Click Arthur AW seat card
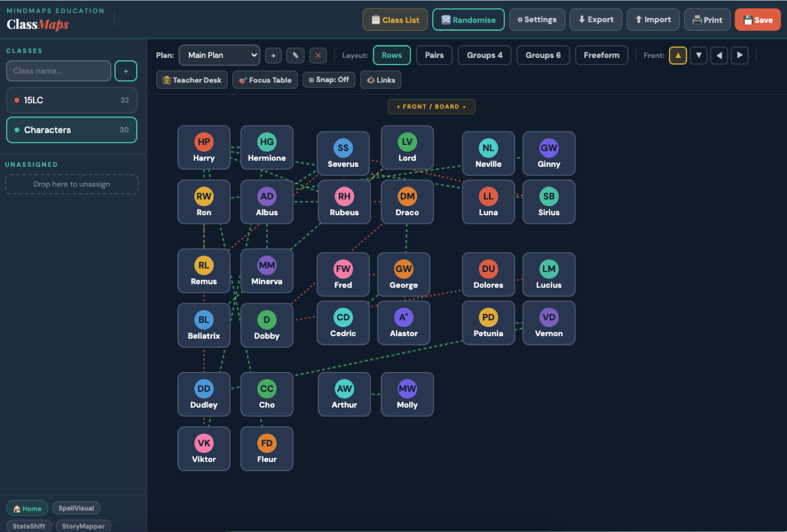 [x=344, y=394]
